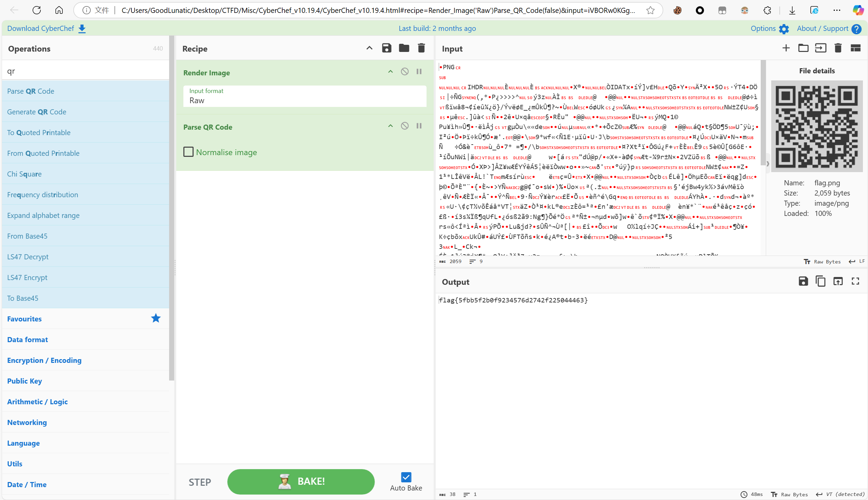Select the Frequency distribution operation
Viewport: 868px width, 500px height.
86,195
